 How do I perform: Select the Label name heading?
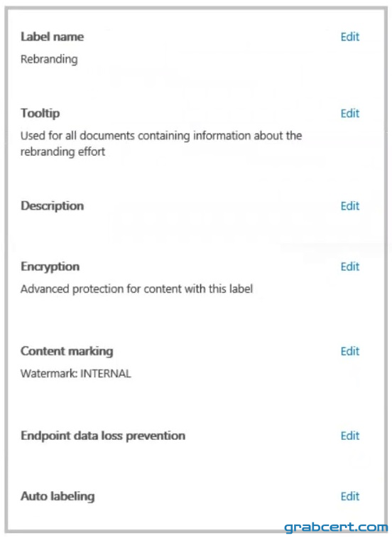(52, 37)
